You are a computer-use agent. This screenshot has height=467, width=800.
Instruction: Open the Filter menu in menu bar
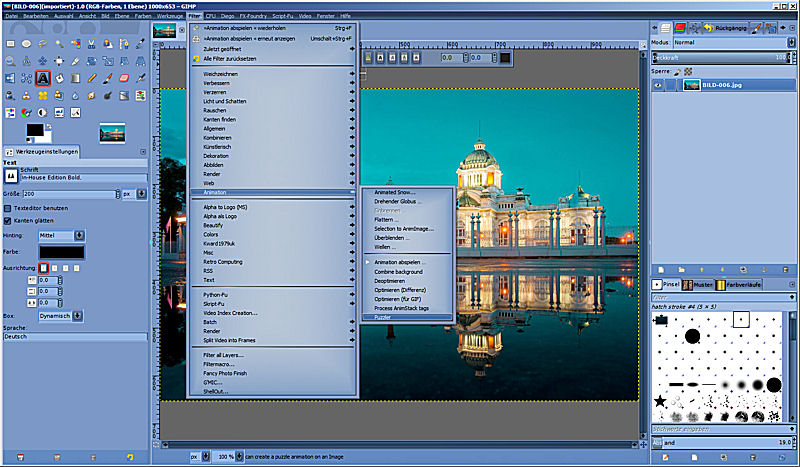tap(195, 16)
